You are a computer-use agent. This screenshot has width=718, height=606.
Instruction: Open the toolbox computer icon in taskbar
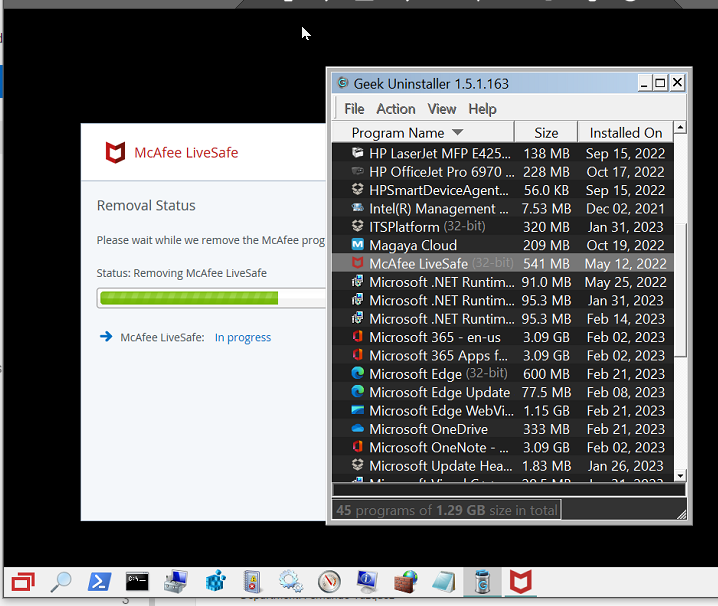[176, 582]
